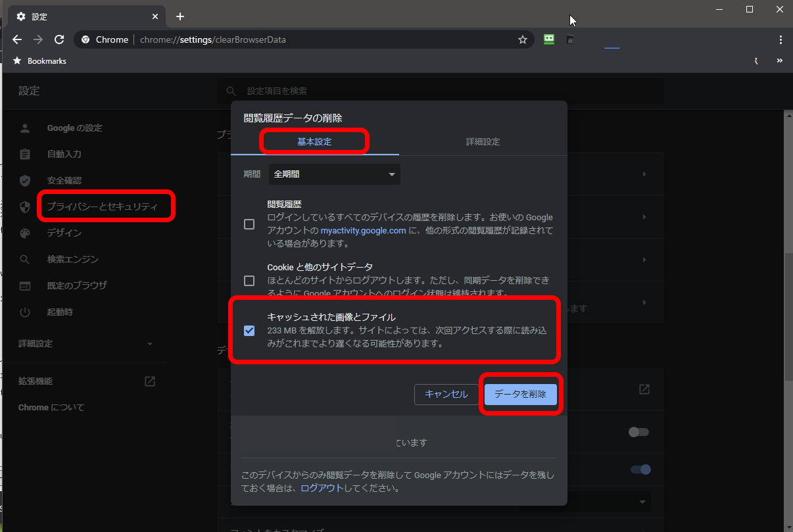Image resolution: width=793 pixels, height=532 pixels.
Task: Open 拡張機能 external link icon
Action: point(150,381)
